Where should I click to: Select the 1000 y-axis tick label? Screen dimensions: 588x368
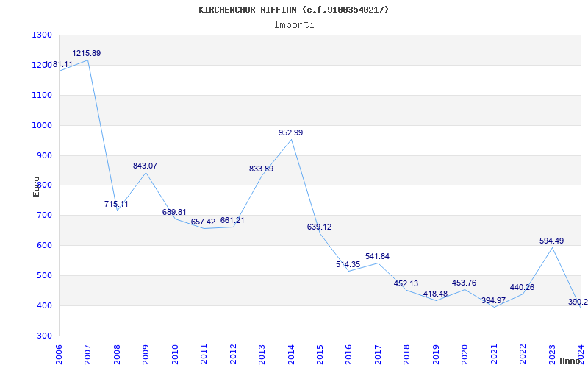(42, 125)
